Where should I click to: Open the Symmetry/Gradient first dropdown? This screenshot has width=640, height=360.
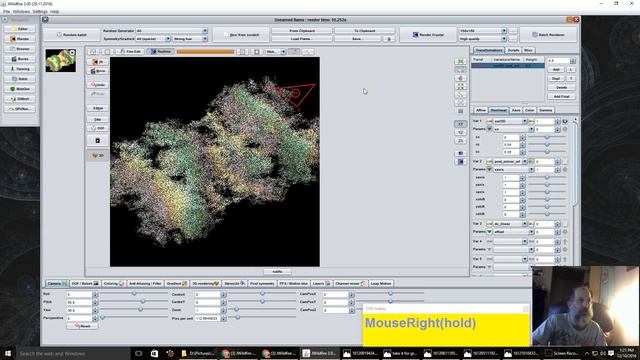(153, 39)
